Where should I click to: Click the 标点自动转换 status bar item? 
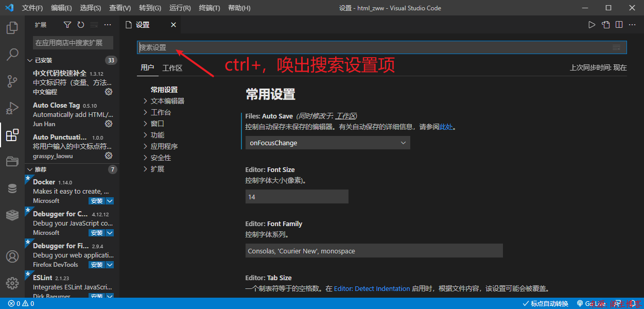pyautogui.click(x=545, y=304)
